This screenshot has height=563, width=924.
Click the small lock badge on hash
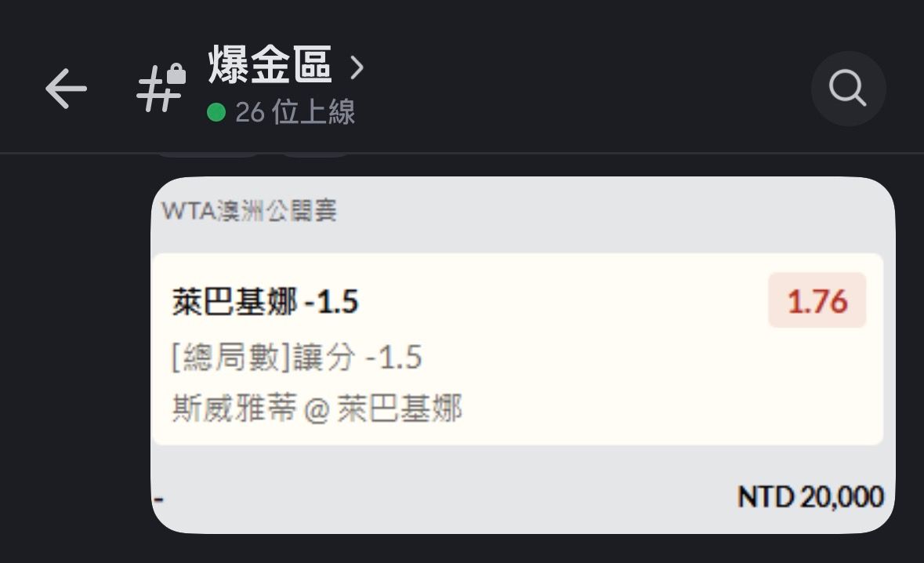coord(176,74)
